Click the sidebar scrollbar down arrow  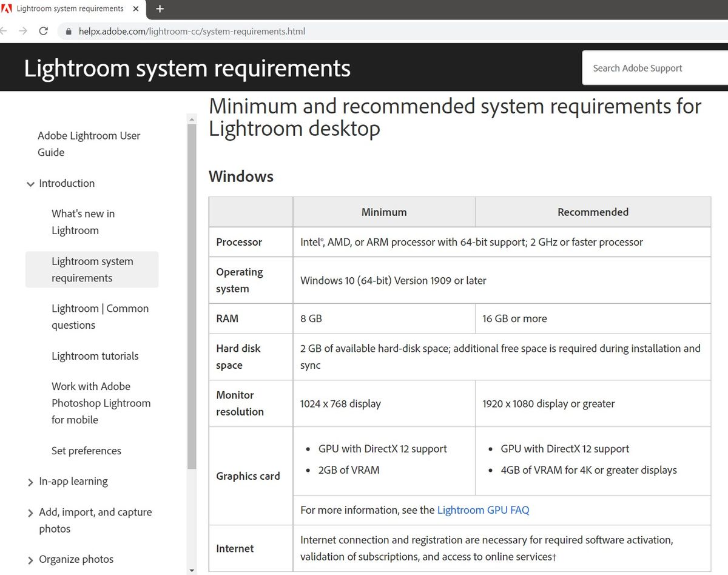click(192, 570)
